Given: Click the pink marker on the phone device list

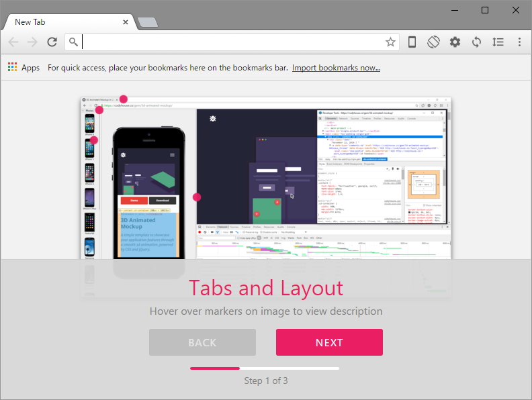Looking at the screenshot, I should coord(94,140).
